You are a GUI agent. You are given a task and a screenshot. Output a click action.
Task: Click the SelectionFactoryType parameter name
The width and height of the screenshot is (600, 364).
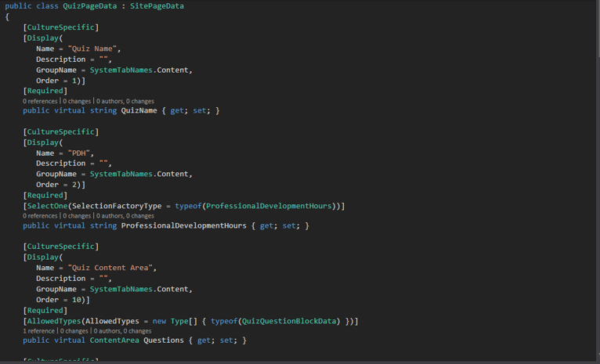point(117,206)
